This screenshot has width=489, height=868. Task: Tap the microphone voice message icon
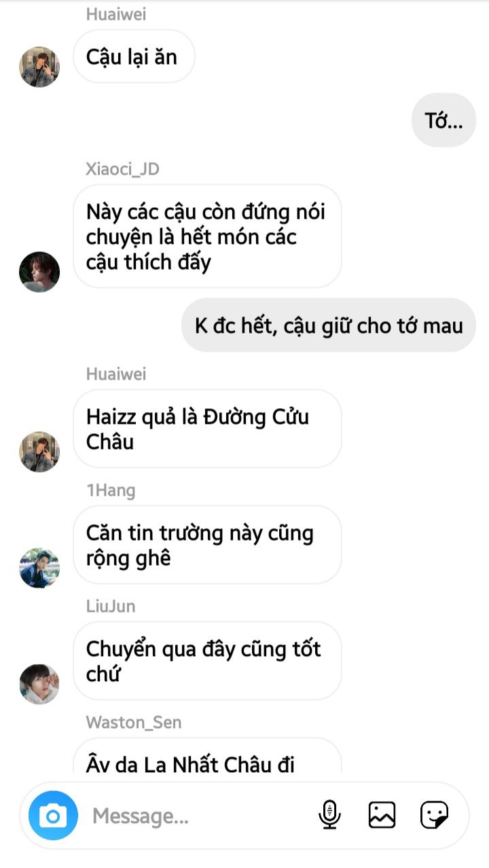(x=329, y=814)
